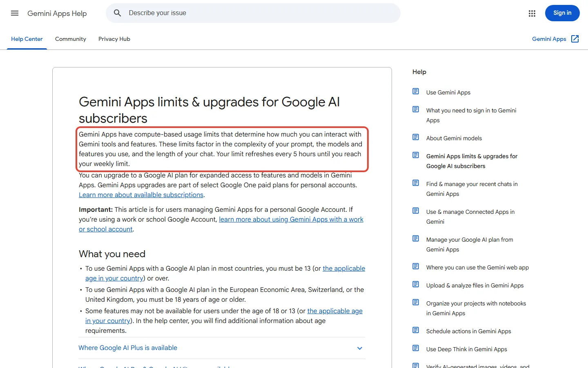Open the hamburger main menu
Screen dimensions: 588x368
tap(15, 13)
